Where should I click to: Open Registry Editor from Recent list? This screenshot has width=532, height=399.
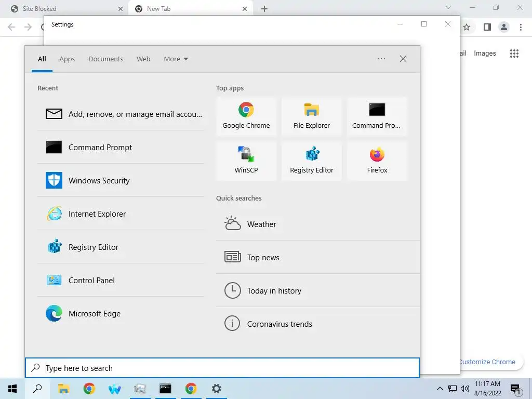tap(121, 247)
